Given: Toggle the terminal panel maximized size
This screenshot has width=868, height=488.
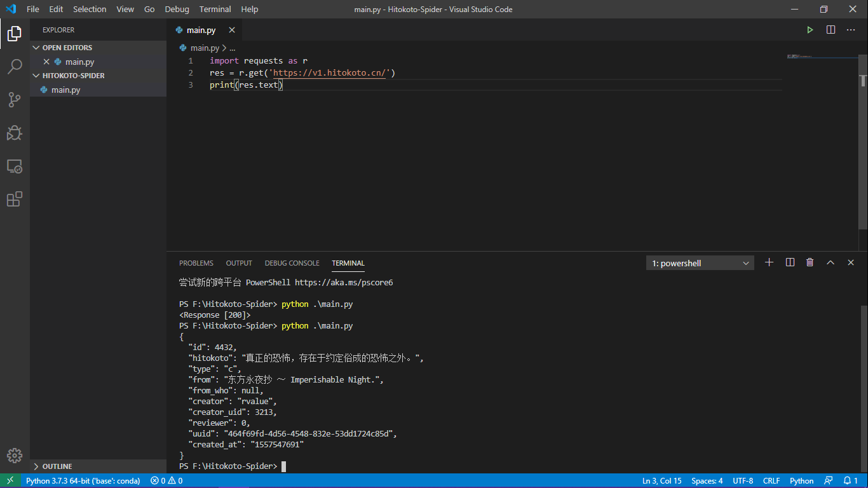Looking at the screenshot, I should 830,262.
